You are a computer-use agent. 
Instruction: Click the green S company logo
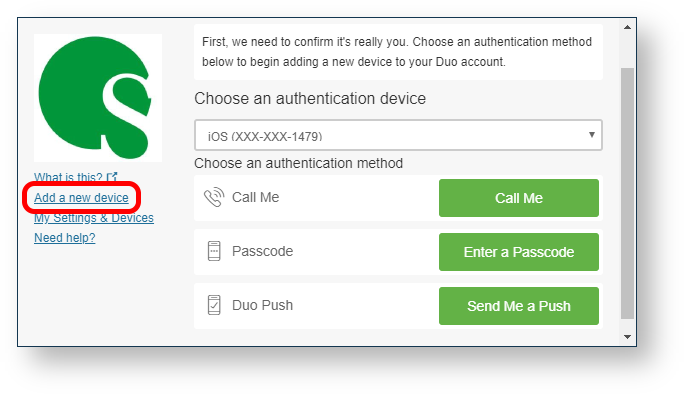(x=97, y=98)
